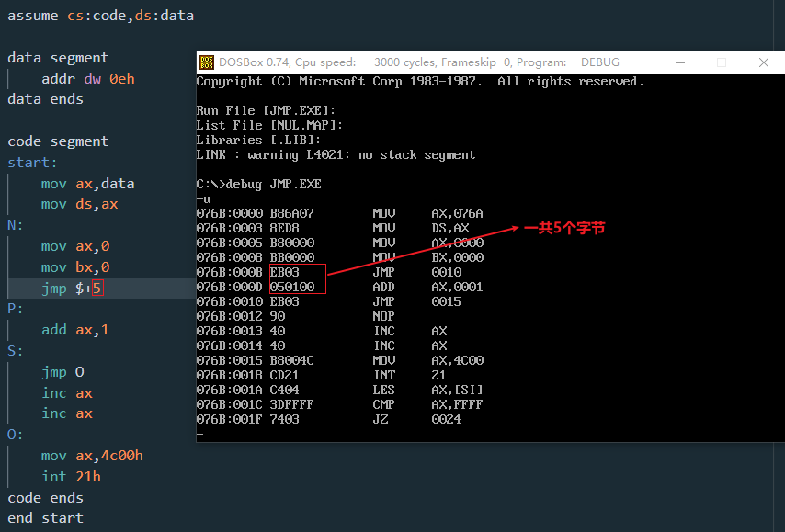The image size is (785, 532).
Task: Click the 'O:' label in the editor
Action: point(16,435)
